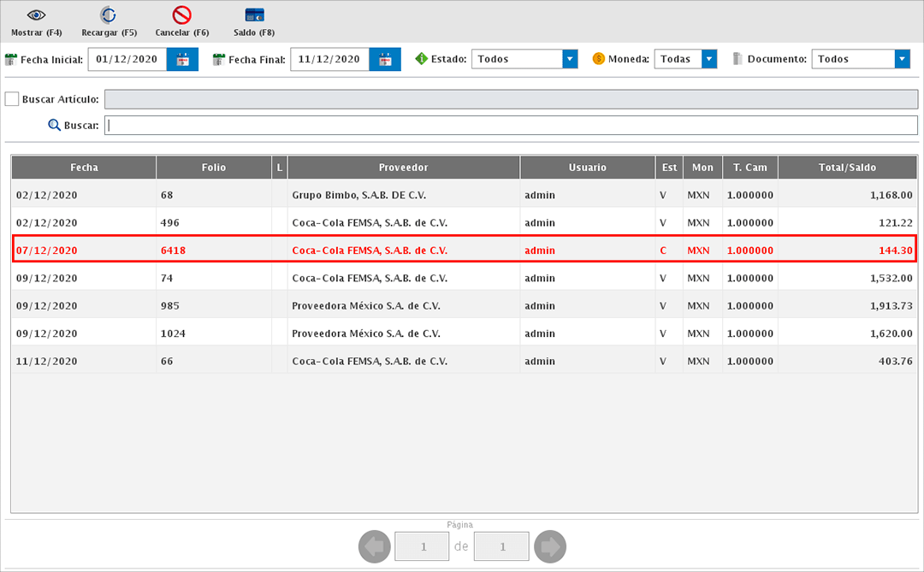The width and height of the screenshot is (924, 572).
Task: Enable the Buscar Artículo checkbox
Action: click(12, 99)
